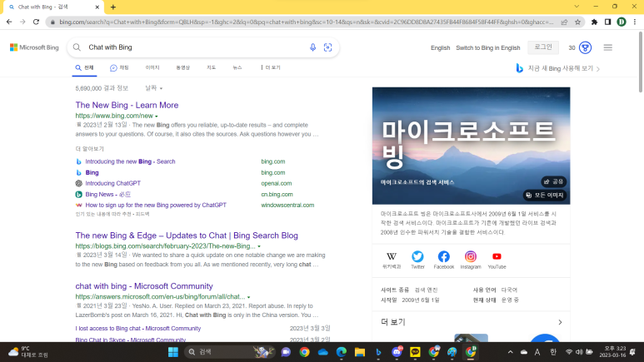
Task: Expand answers.microsoft.com URL dropdown arrow
Action: coord(249,297)
